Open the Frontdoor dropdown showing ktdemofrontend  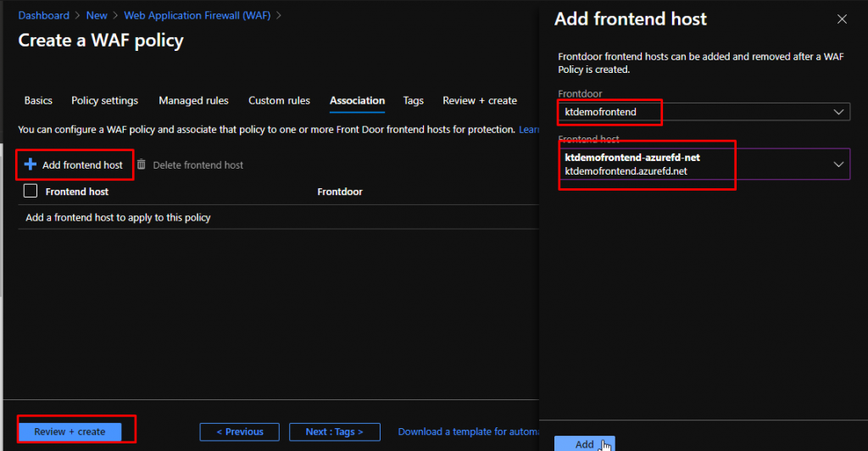click(x=704, y=112)
